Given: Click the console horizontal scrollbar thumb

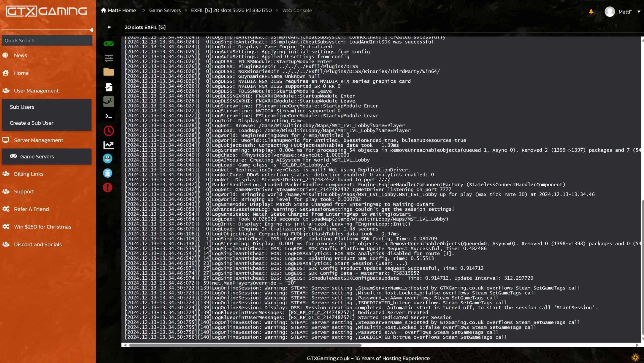Looking at the screenshot, I should coord(245,345).
